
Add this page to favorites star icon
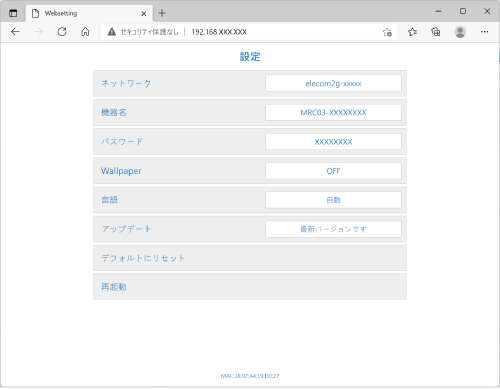[x=387, y=32]
